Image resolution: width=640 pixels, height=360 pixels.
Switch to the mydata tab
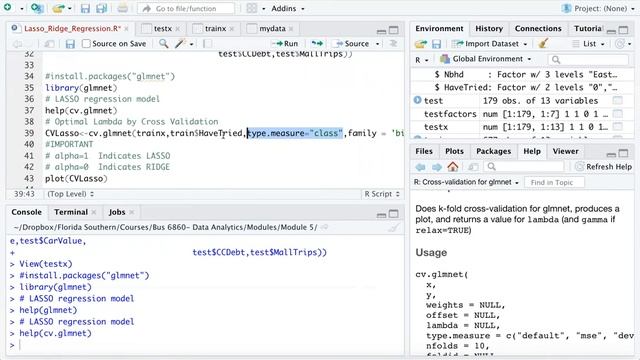[272, 29]
